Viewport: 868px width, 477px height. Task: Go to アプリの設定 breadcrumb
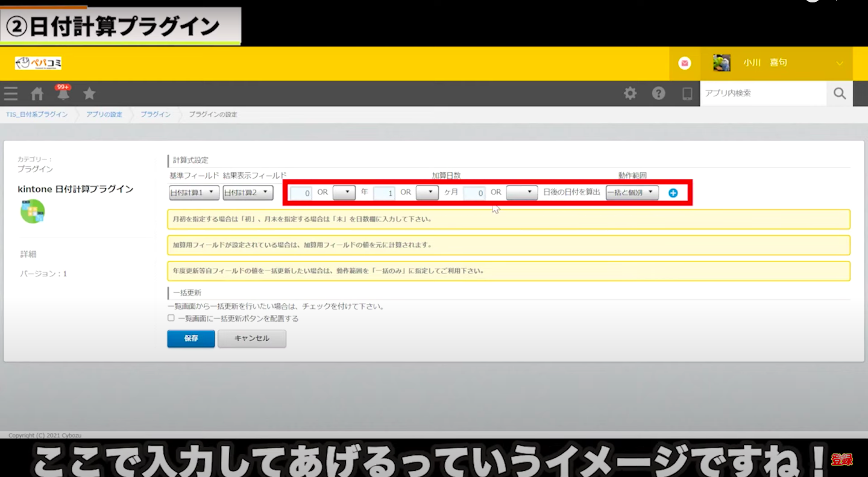[x=104, y=114]
